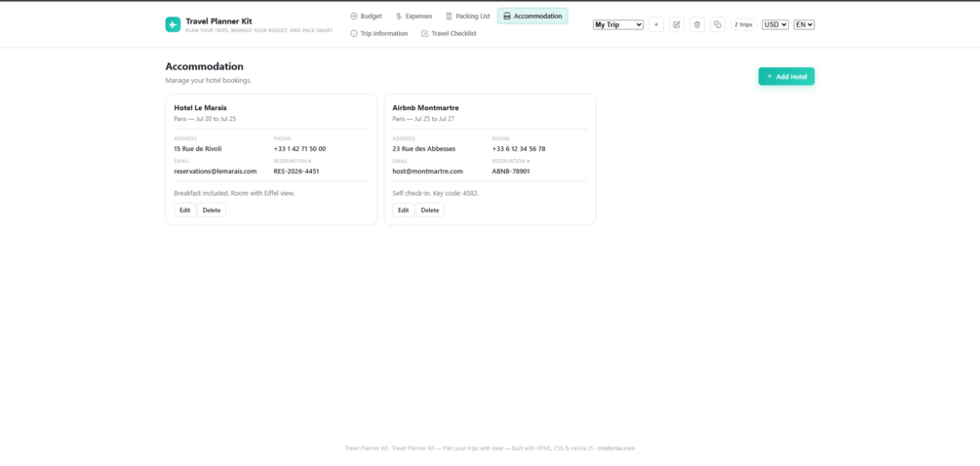Delete the Hotel Le Marais booking
980x466 pixels.
[212, 210]
